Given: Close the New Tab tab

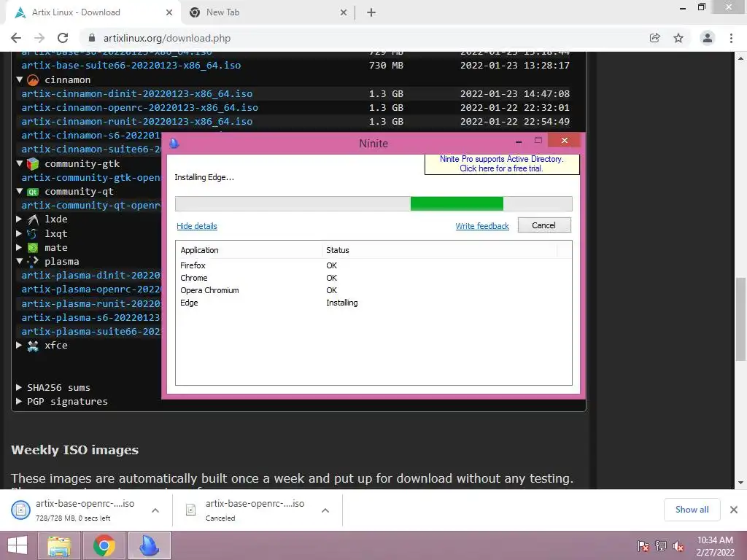Looking at the screenshot, I should click(x=344, y=12).
